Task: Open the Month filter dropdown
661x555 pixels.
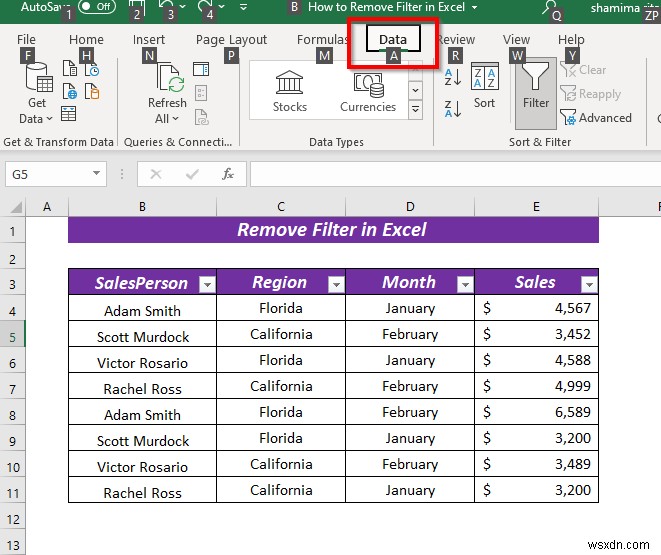Action: (x=465, y=285)
